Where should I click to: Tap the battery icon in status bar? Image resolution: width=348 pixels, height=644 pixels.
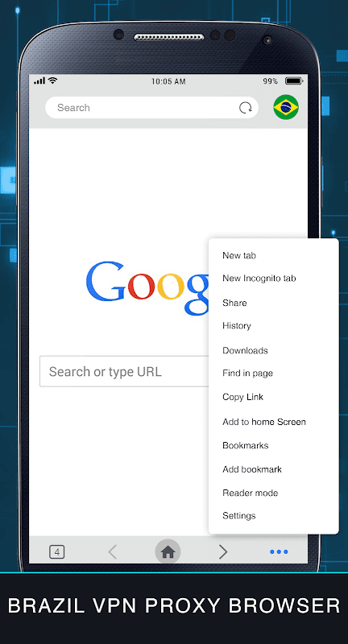pyautogui.click(x=294, y=81)
